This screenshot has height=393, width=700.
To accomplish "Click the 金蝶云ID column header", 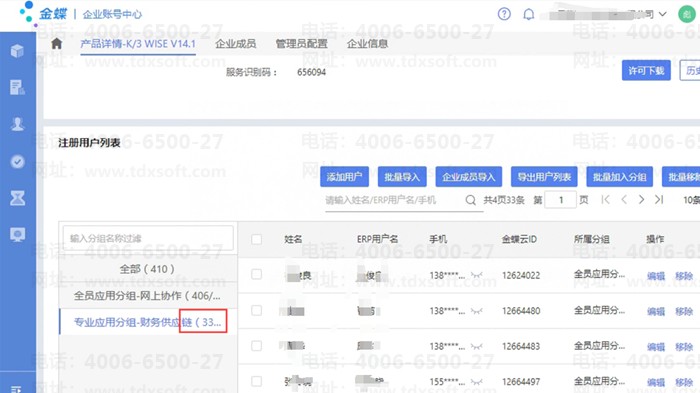I will 519,239.
